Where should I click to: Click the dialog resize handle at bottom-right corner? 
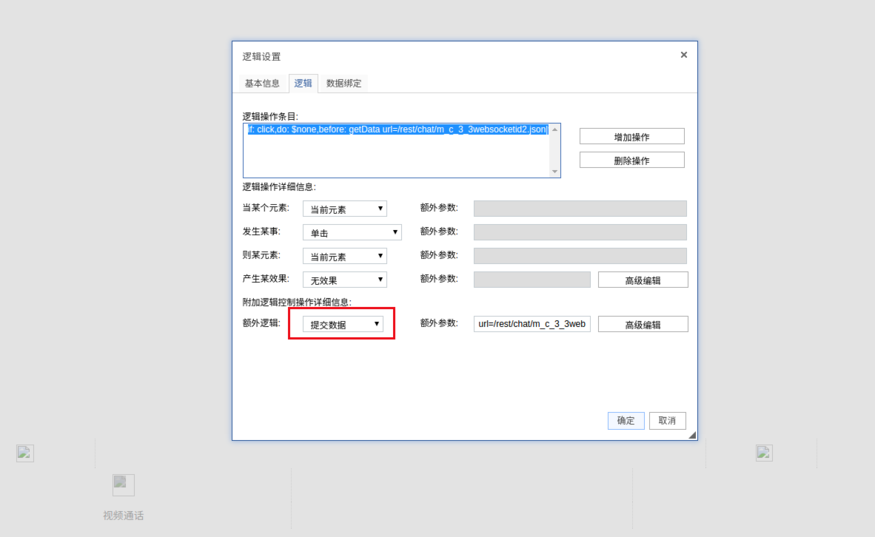(x=691, y=435)
